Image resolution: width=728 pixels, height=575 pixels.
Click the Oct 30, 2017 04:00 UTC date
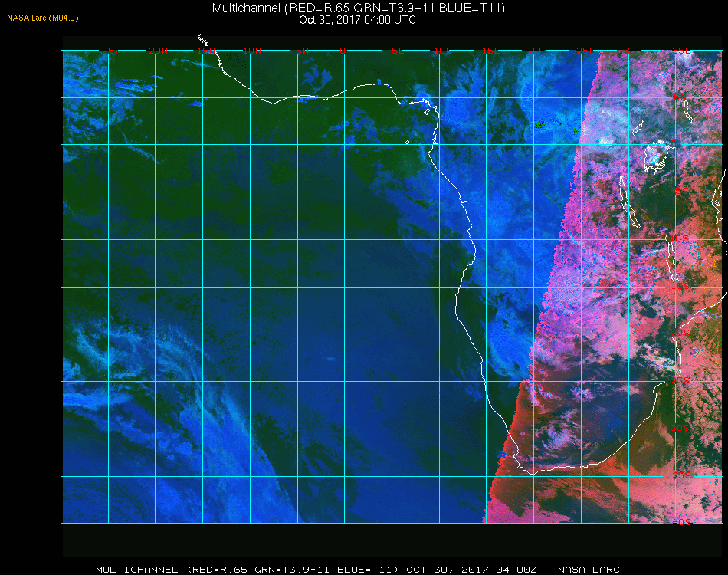[x=358, y=20]
